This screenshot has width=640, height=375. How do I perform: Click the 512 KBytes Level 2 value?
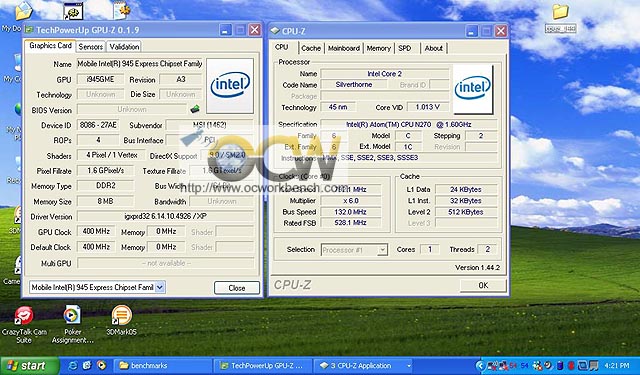coord(466,212)
